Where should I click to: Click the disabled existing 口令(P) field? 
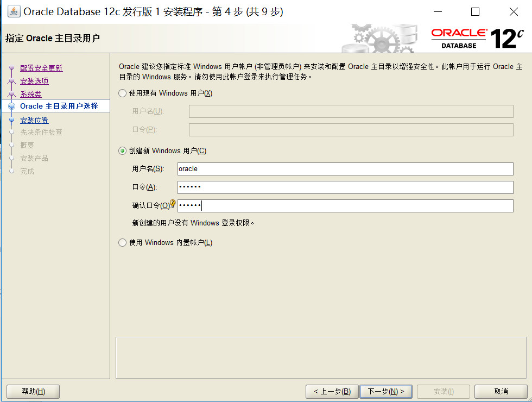pos(351,130)
